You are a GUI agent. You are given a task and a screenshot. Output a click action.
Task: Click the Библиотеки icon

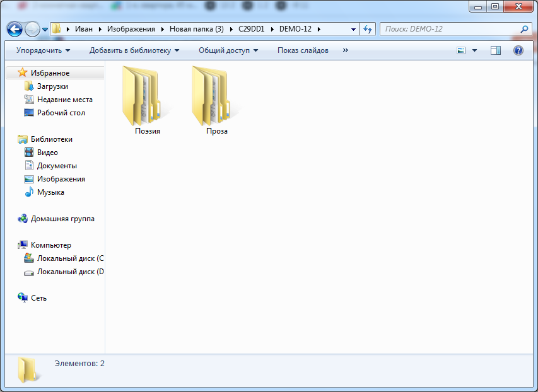click(x=22, y=139)
